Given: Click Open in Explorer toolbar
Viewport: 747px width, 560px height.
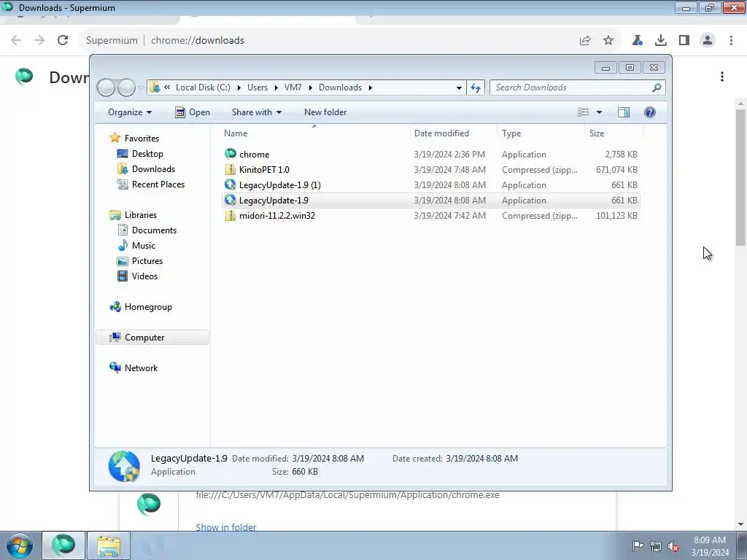Looking at the screenshot, I should pyautogui.click(x=193, y=112).
